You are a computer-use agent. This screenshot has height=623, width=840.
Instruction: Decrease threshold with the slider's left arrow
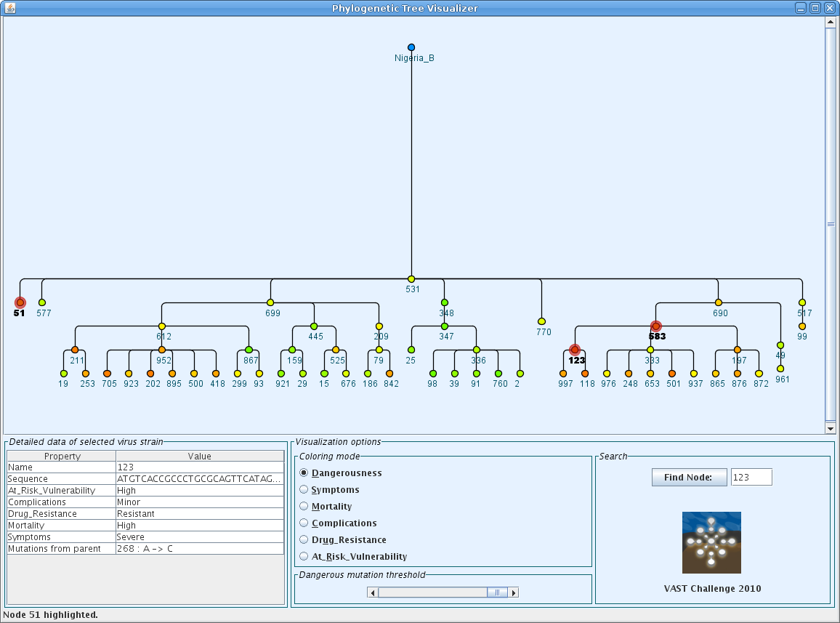373,592
